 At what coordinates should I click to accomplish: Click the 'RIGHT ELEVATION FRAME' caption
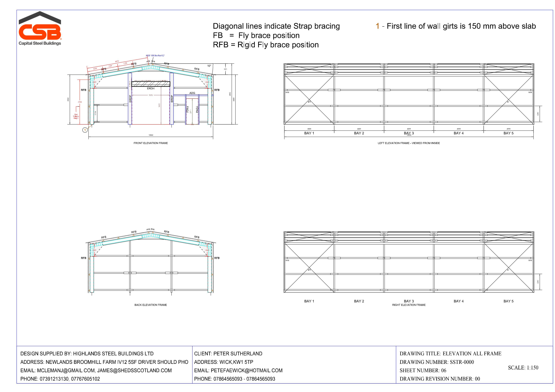pyautogui.click(x=409, y=305)
